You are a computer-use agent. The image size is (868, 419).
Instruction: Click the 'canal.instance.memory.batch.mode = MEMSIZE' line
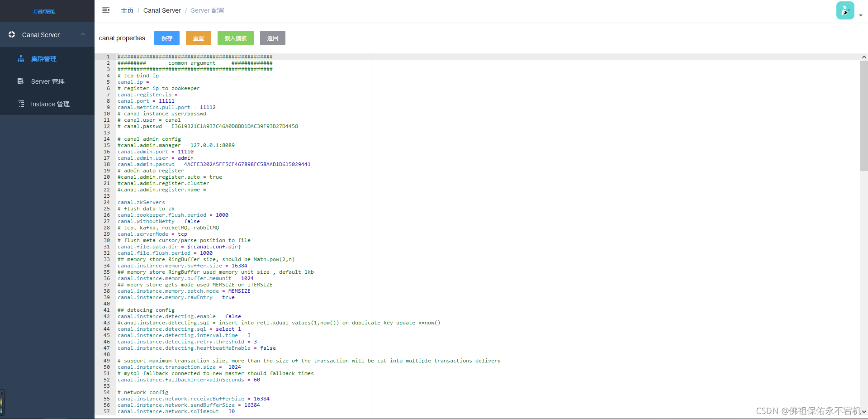(184, 291)
